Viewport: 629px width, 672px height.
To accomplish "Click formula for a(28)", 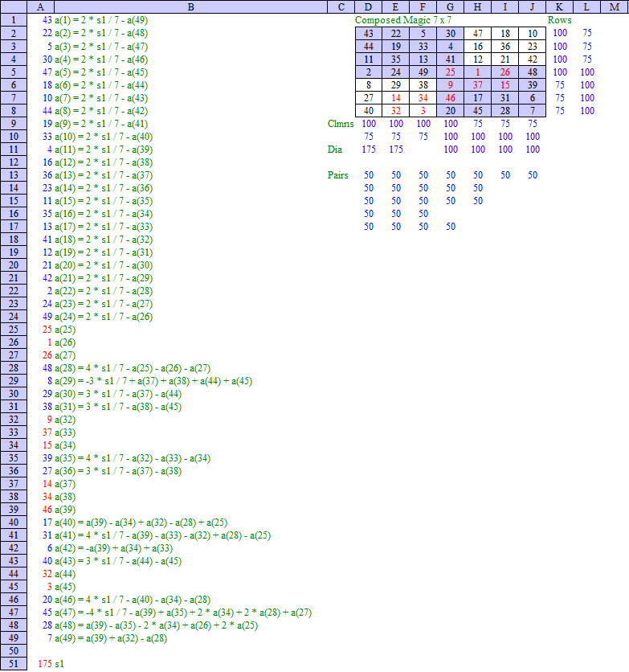I will coord(133,367).
